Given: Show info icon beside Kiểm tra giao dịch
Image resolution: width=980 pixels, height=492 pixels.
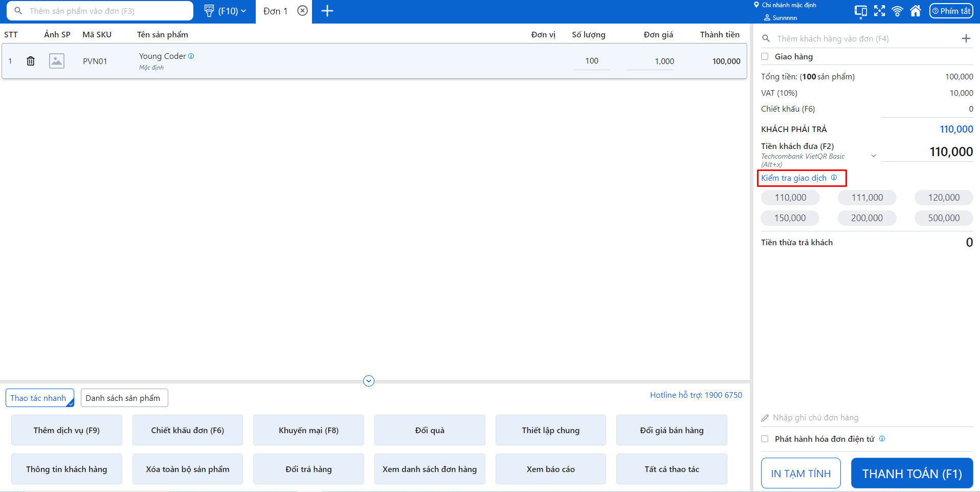Looking at the screenshot, I should [x=834, y=178].
